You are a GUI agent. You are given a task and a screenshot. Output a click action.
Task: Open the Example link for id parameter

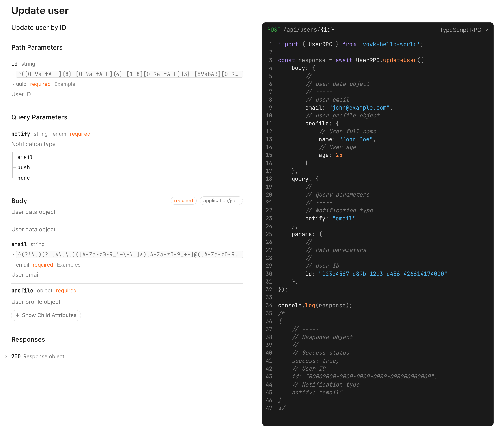[65, 84]
